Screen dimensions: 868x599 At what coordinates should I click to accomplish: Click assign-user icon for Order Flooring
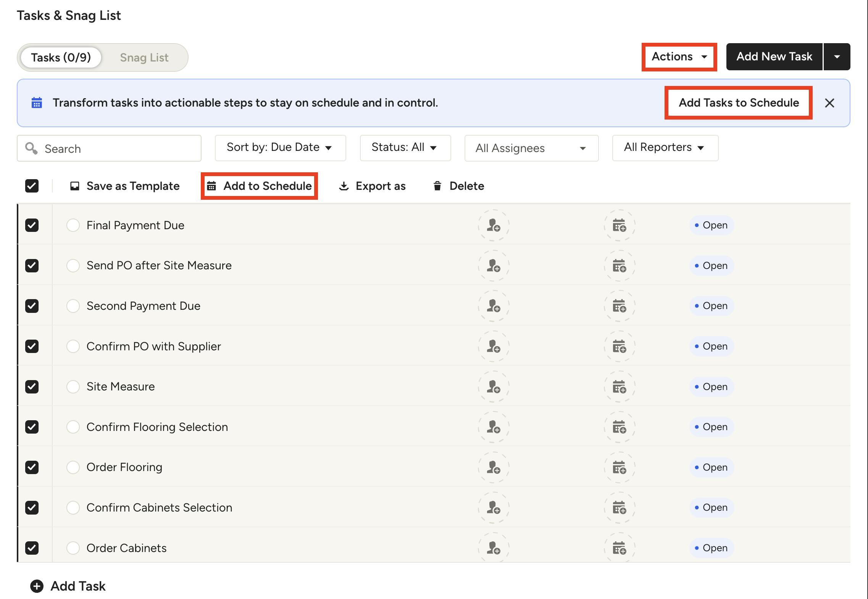494,467
